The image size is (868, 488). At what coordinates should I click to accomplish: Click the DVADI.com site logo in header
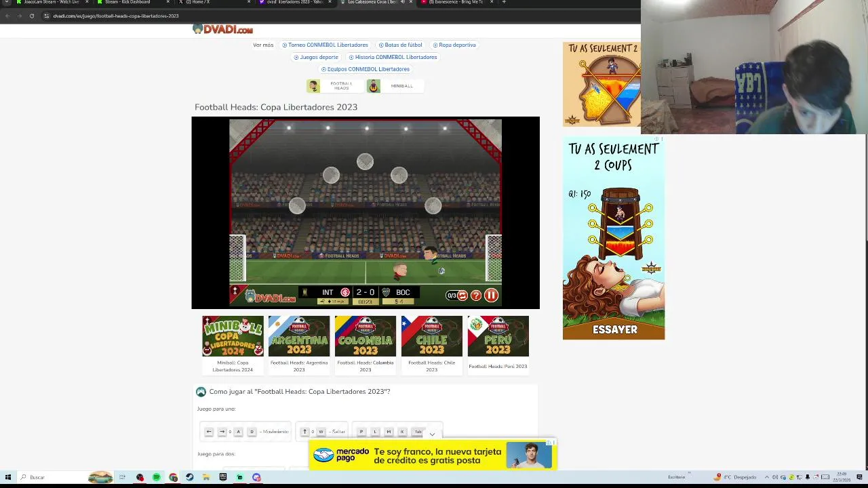tap(223, 29)
